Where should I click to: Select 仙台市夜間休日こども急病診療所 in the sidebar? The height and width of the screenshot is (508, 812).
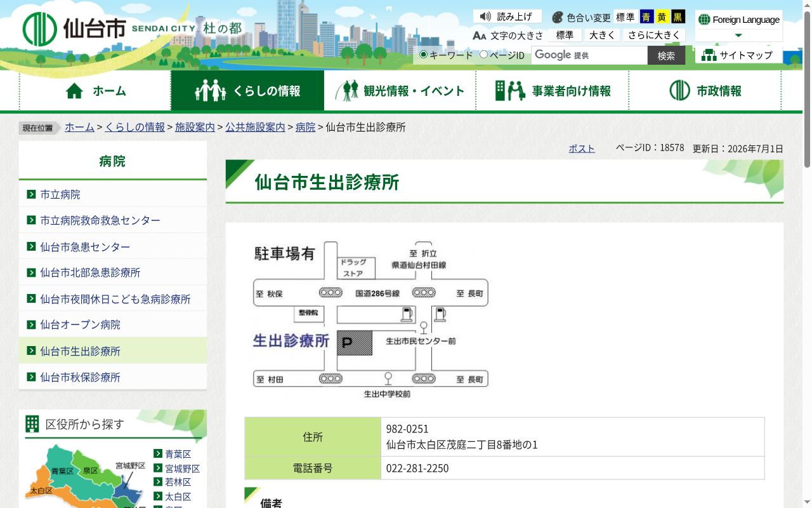click(113, 298)
